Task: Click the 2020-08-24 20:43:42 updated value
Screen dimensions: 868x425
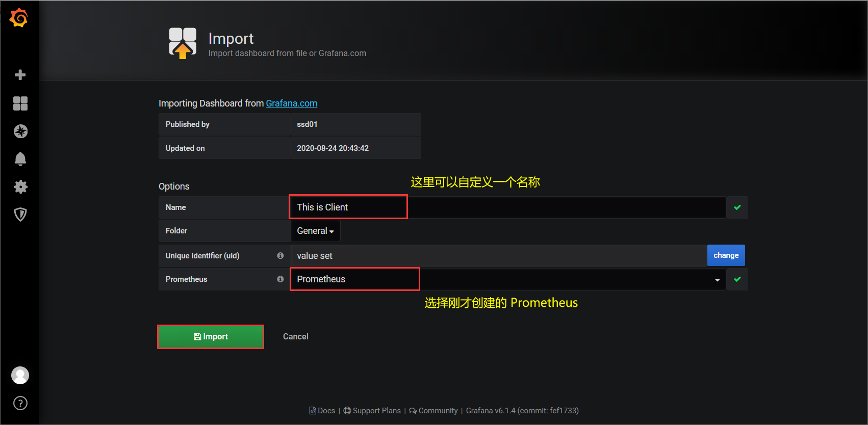Action: pyautogui.click(x=333, y=148)
